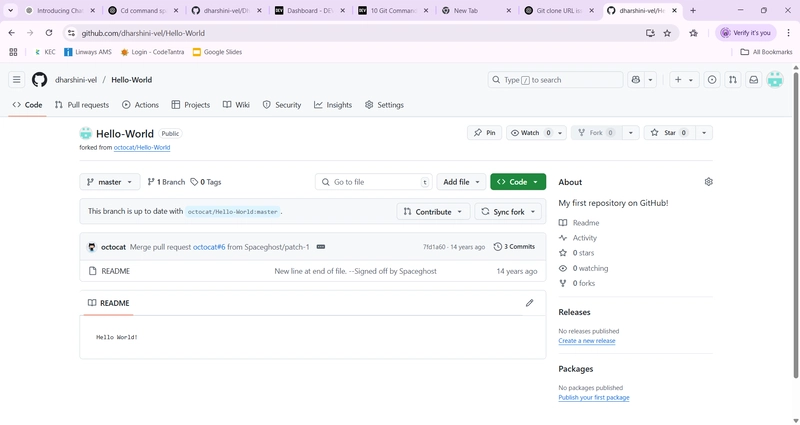Open the master branch selector dropdown
Viewport: 800px width, 425px height.
coord(110,182)
